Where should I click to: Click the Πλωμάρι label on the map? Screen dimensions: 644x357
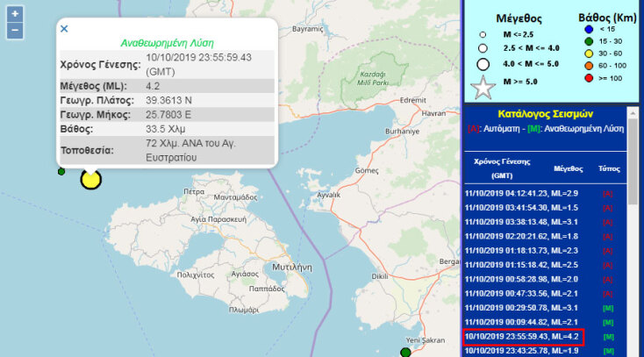point(244,311)
